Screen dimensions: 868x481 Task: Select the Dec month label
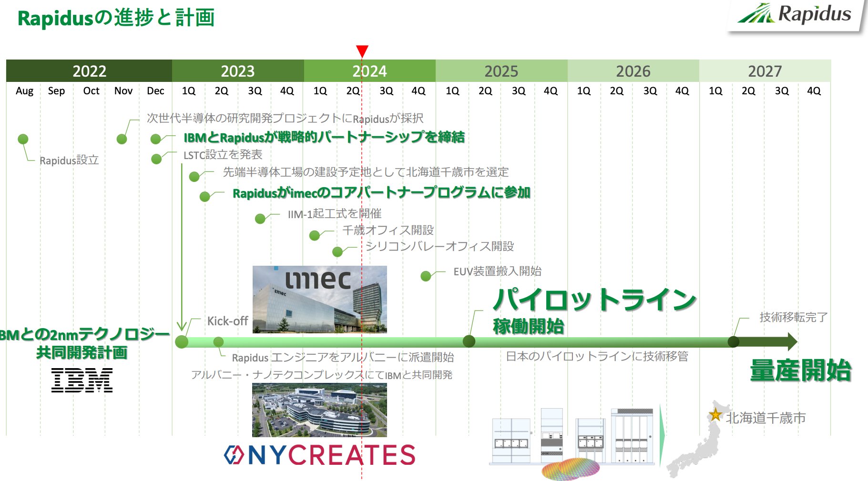[x=155, y=90]
